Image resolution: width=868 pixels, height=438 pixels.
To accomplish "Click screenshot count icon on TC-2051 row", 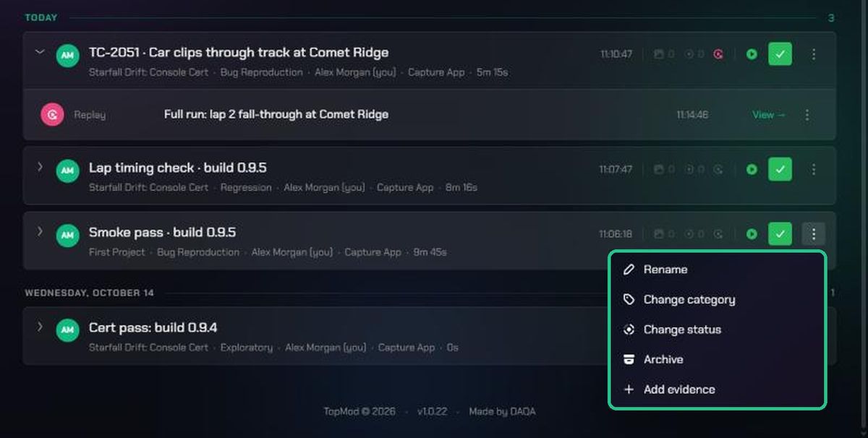I will pos(658,54).
